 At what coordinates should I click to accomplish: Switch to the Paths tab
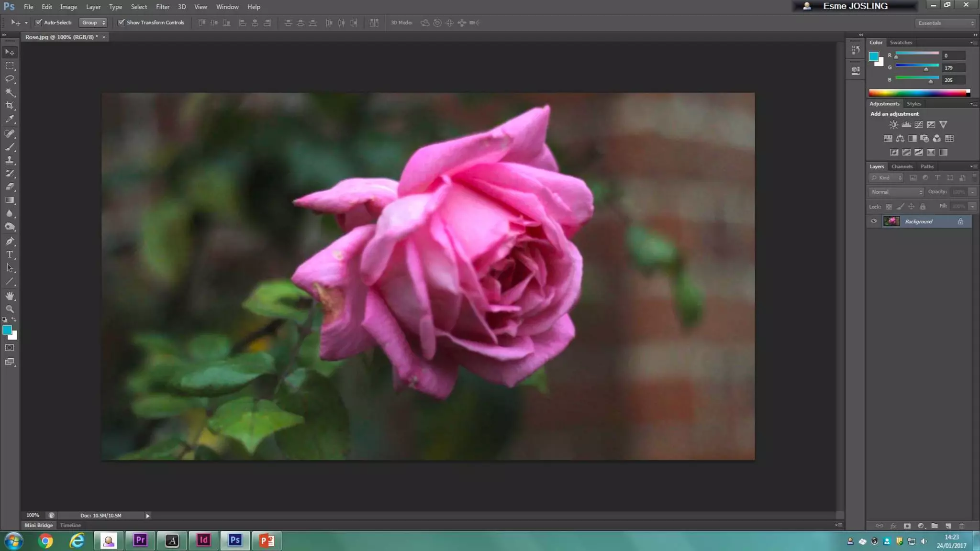[x=927, y=166]
